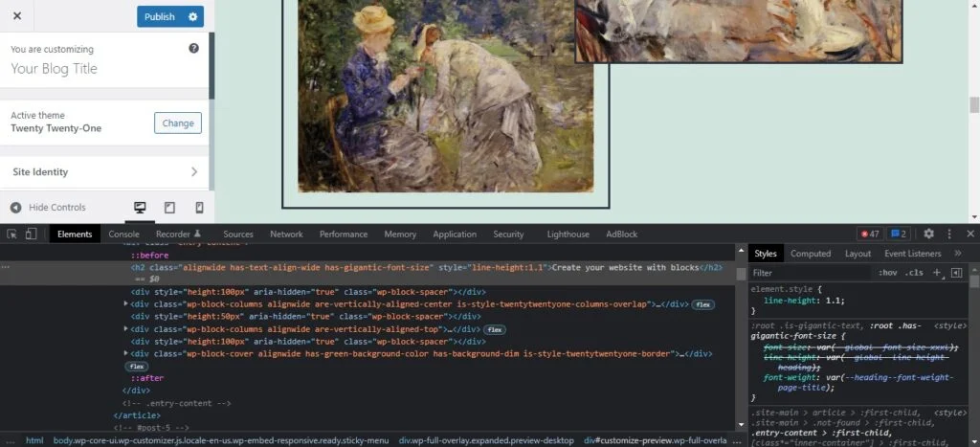Switch to mobile preview device icon
Image resolution: width=980 pixels, height=447 pixels.
199,208
